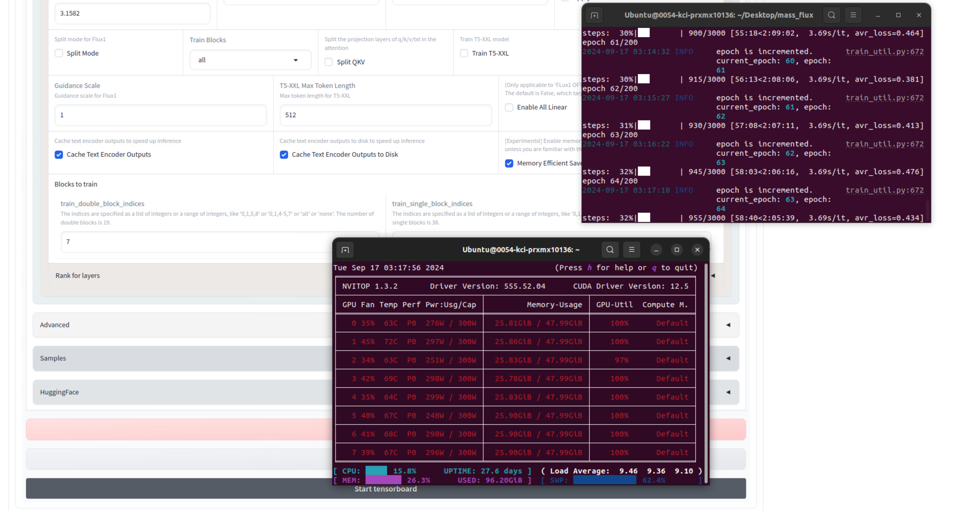
Task: Open search in mass_flux terminal window
Action: (x=831, y=15)
